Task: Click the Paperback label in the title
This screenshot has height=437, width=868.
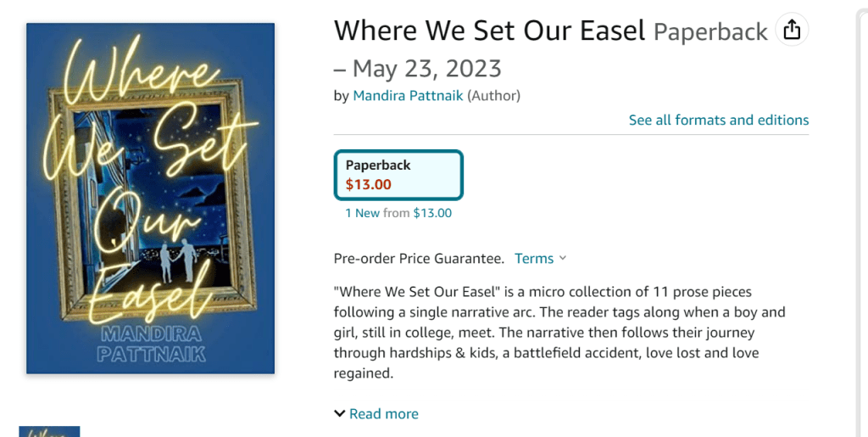Action: pos(710,32)
